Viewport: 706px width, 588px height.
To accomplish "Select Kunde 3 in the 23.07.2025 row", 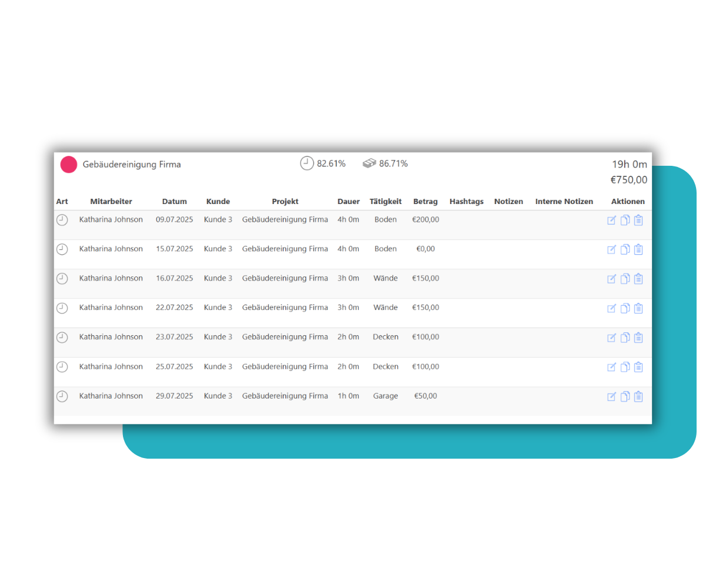I will click(x=218, y=337).
